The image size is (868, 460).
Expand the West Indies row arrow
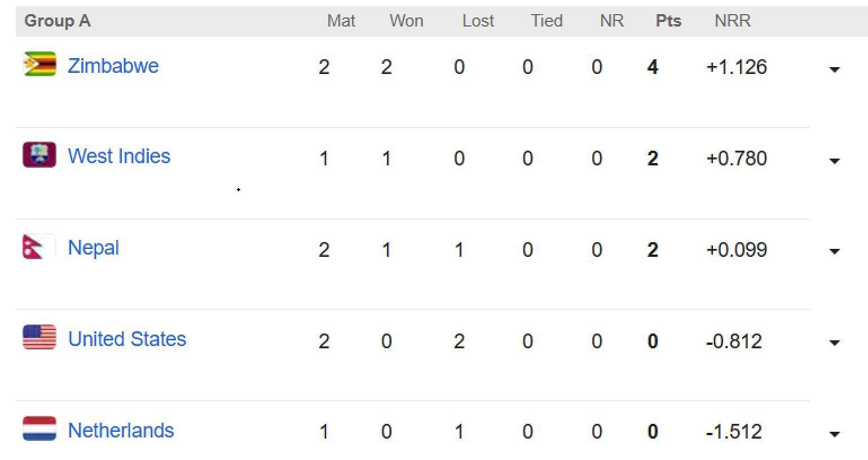(x=835, y=161)
